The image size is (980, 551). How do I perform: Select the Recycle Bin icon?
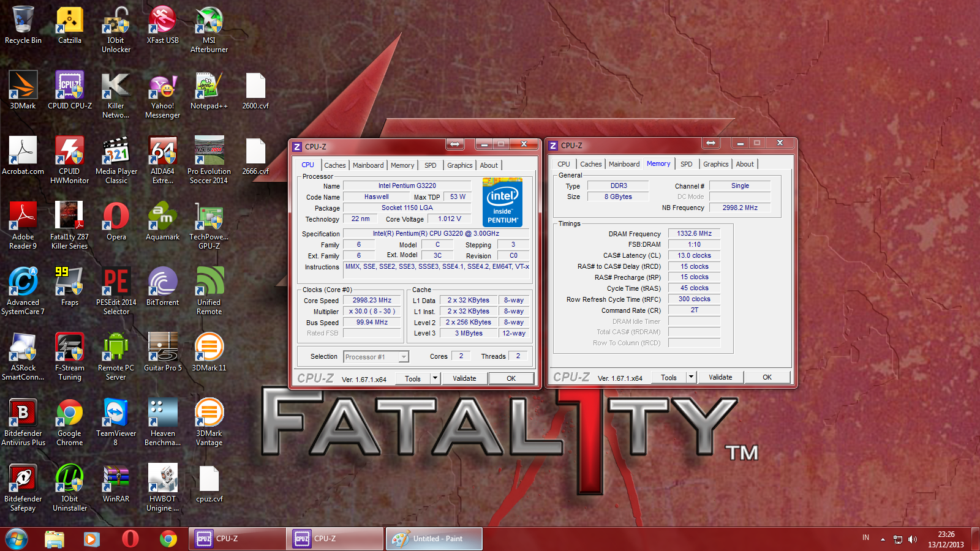click(23, 24)
